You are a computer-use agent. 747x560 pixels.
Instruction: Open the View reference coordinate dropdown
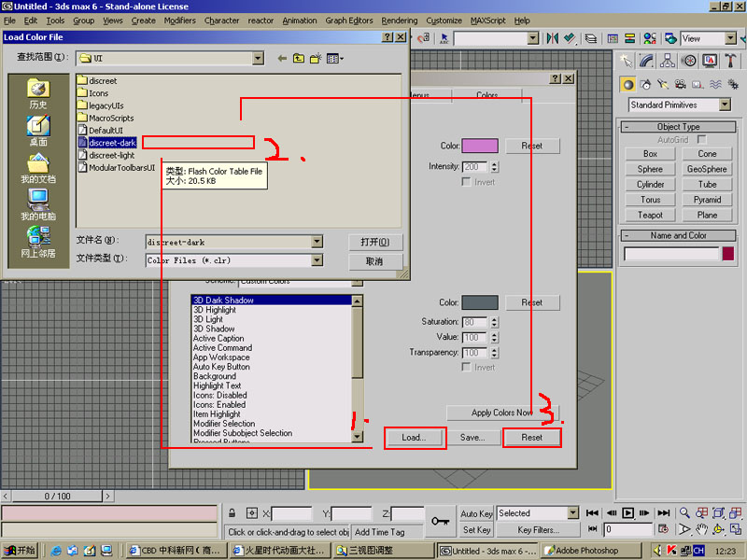point(730,38)
